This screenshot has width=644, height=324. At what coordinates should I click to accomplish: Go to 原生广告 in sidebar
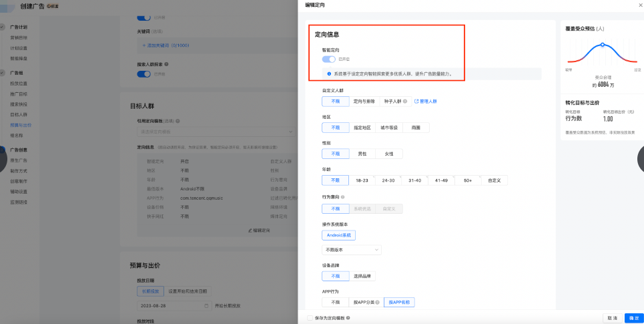19,160
